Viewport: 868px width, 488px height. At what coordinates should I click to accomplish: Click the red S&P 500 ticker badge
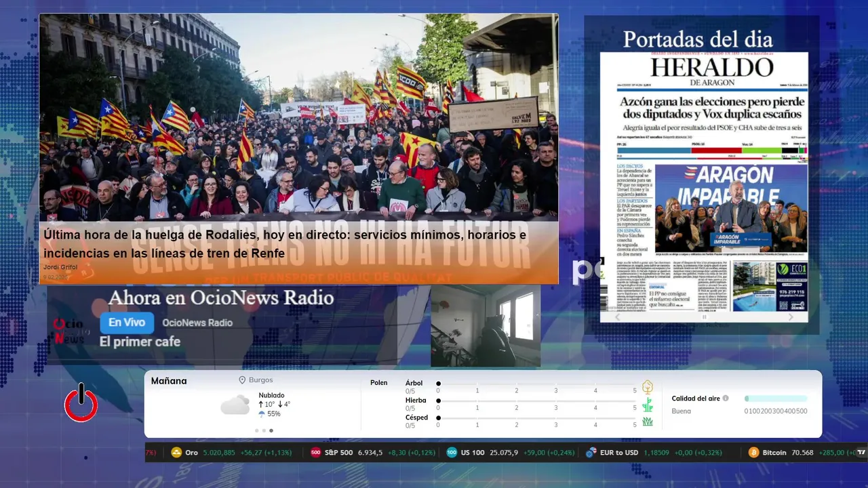[315, 452]
